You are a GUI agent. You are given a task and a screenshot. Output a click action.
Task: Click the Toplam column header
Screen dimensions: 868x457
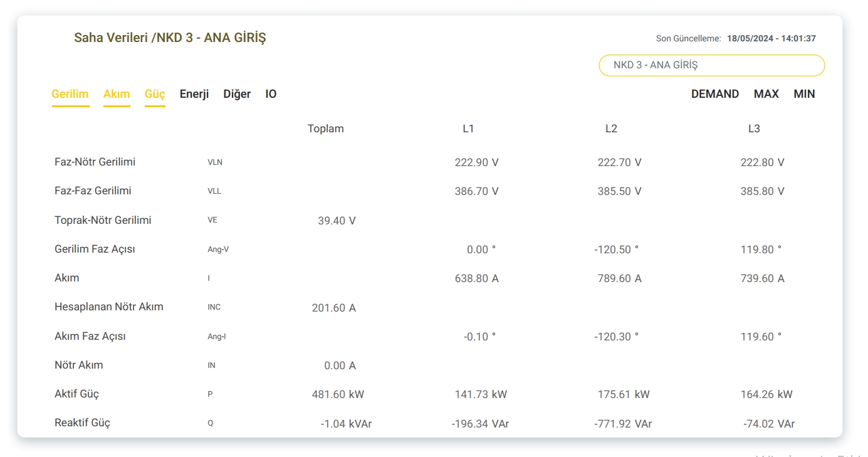pos(325,129)
